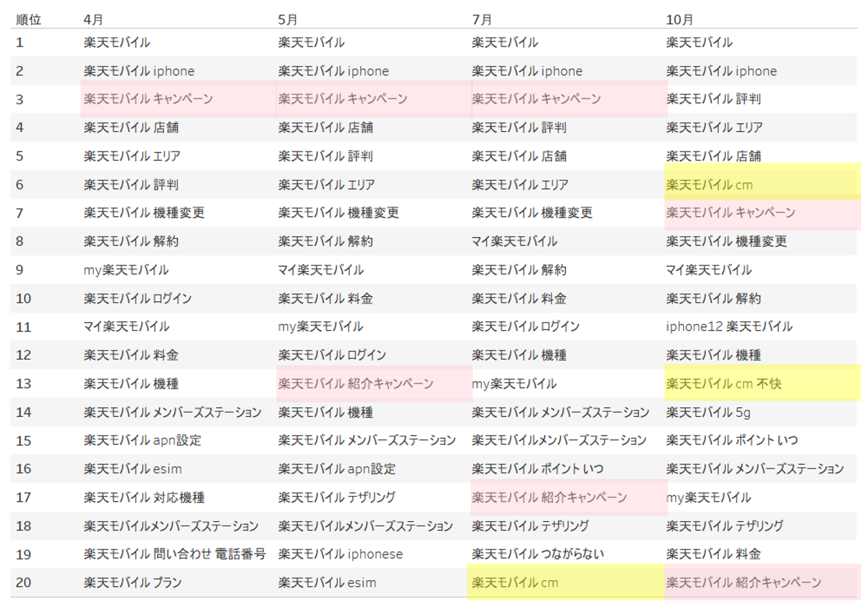Image resolution: width=868 pixels, height=608 pixels.
Task: Click 楽天モバイル ログイン in 5月 column
Action: click(x=332, y=355)
